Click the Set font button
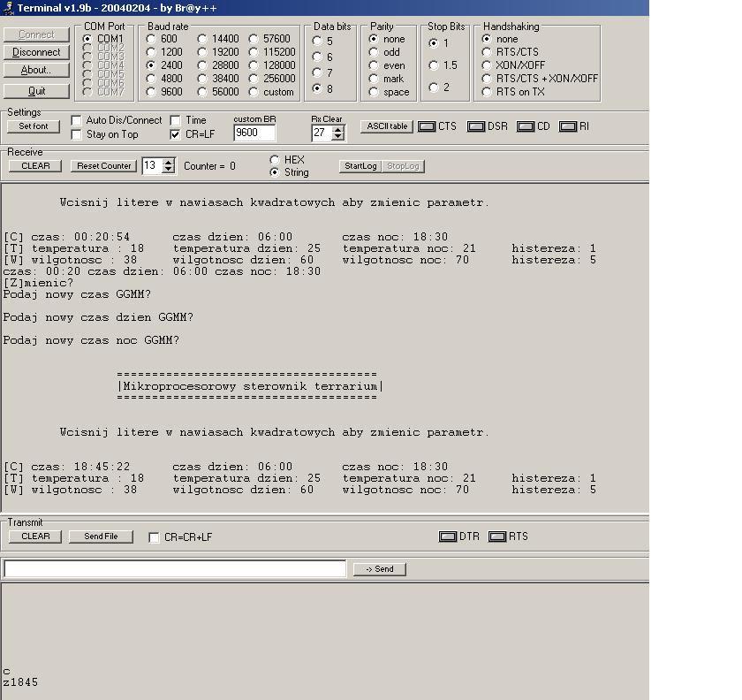 34,126
